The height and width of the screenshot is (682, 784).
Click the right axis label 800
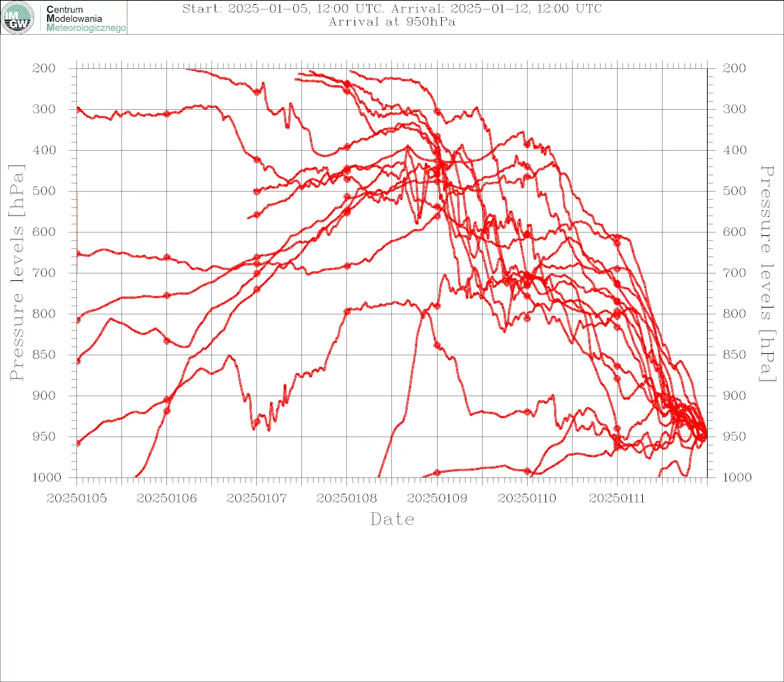(x=734, y=314)
